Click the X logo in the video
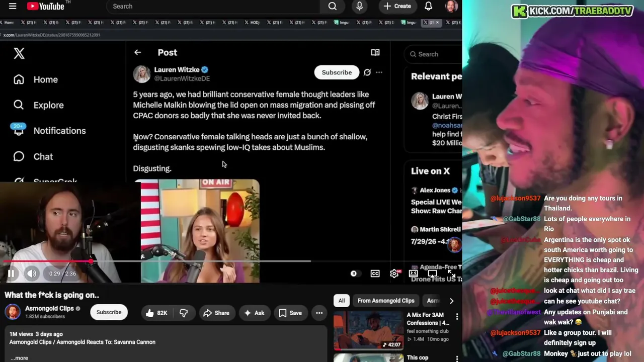644x362 pixels. (x=19, y=53)
